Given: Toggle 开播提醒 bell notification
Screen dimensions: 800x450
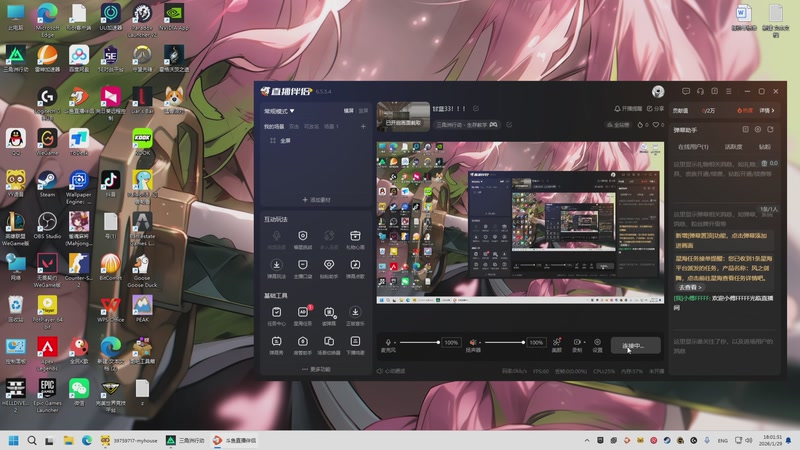Looking at the screenshot, I should click(x=628, y=109).
